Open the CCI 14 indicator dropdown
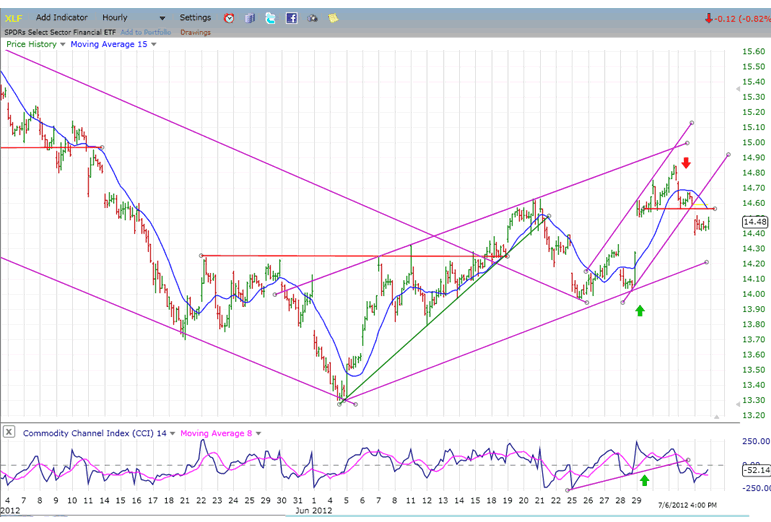Viewport: 771px width, 522px height. click(x=171, y=432)
